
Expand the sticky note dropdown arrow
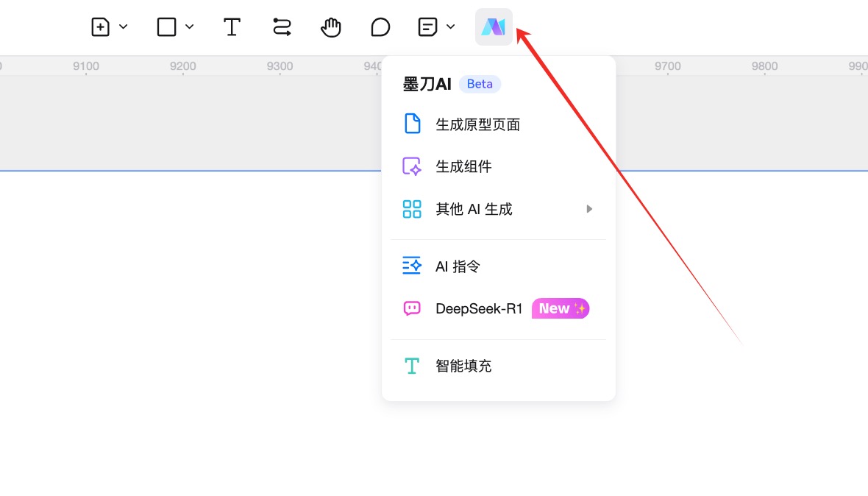[451, 26]
